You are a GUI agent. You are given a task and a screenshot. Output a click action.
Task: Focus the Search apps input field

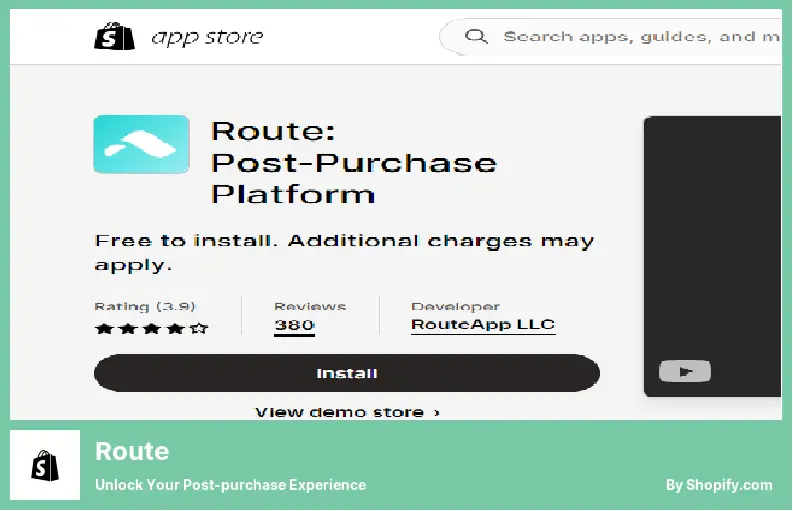(610, 36)
